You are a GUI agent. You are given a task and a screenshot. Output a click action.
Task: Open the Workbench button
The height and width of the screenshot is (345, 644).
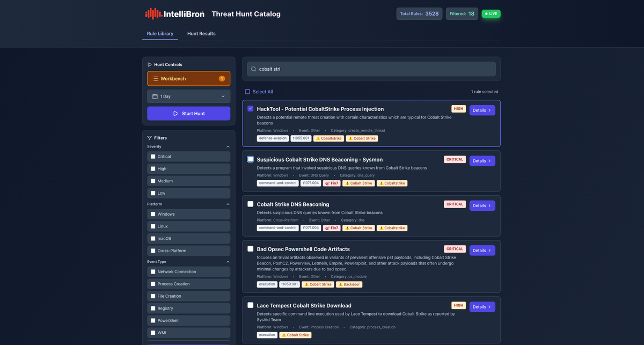click(188, 78)
